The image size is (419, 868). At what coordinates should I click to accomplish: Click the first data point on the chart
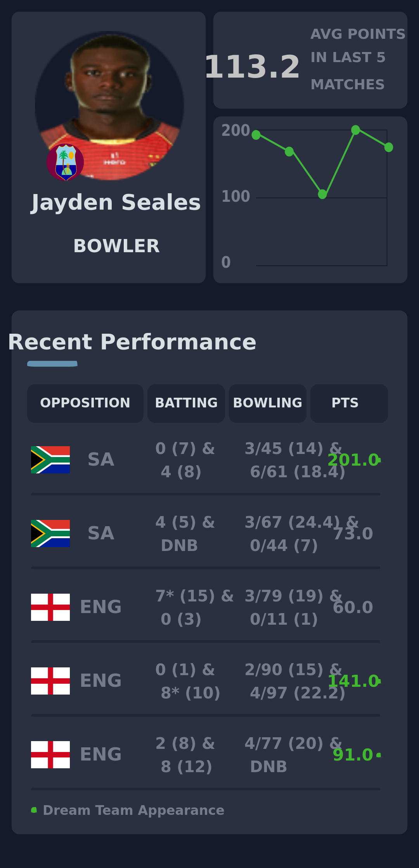tap(256, 135)
